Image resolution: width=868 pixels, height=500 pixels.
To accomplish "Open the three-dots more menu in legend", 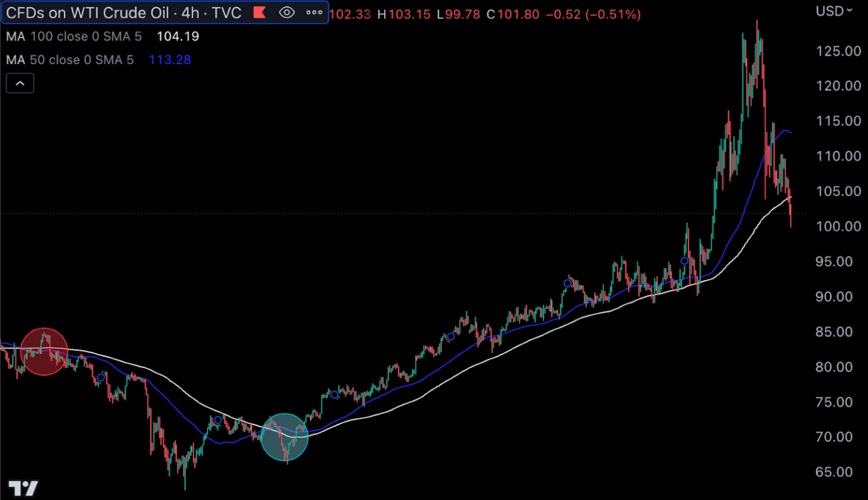I will tap(314, 12).
